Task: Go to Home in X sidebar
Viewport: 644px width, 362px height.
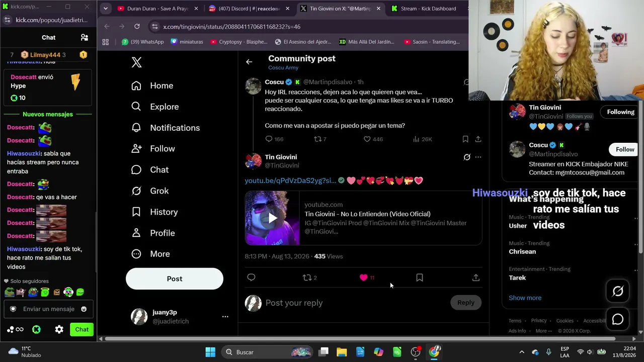Action: (x=152, y=85)
